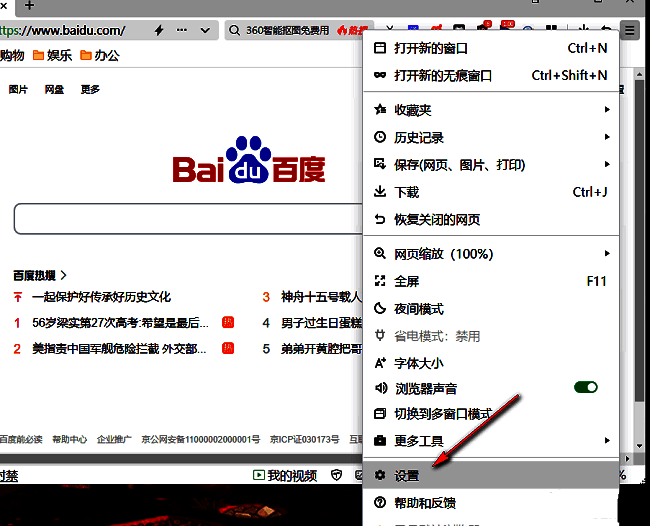Select 设置 from the menu
The width and height of the screenshot is (650, 526).
406,476
